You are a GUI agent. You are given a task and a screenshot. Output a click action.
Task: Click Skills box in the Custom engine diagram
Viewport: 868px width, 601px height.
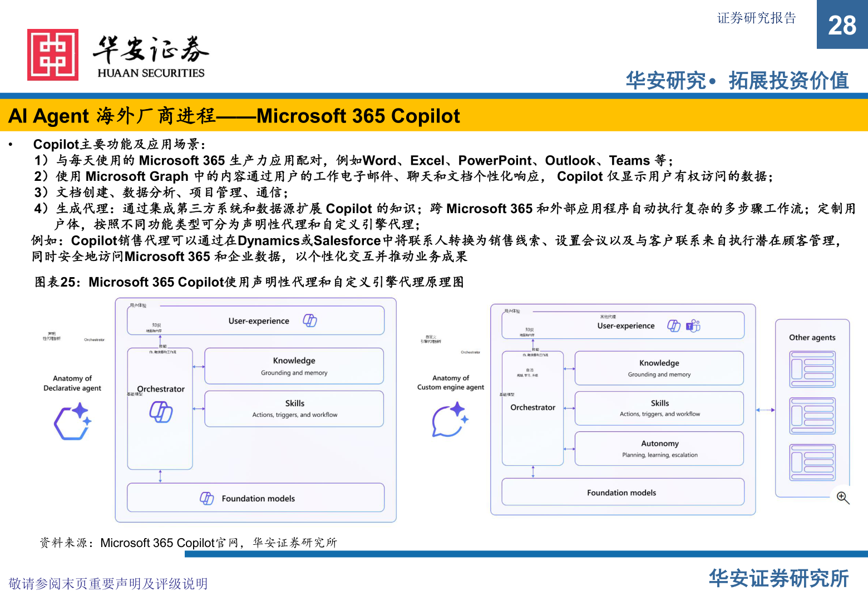tap(659, 408)
